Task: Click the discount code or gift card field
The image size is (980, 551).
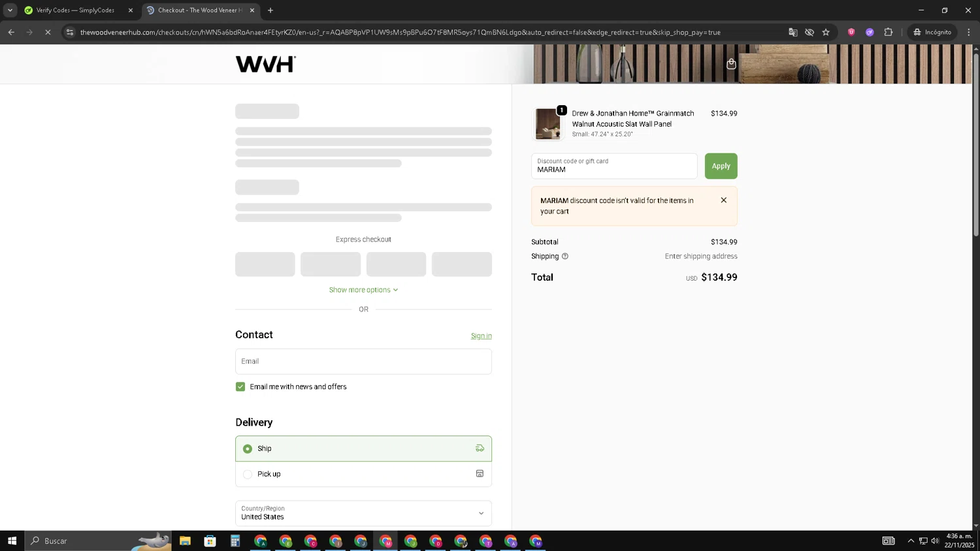Action: point(614,166)
